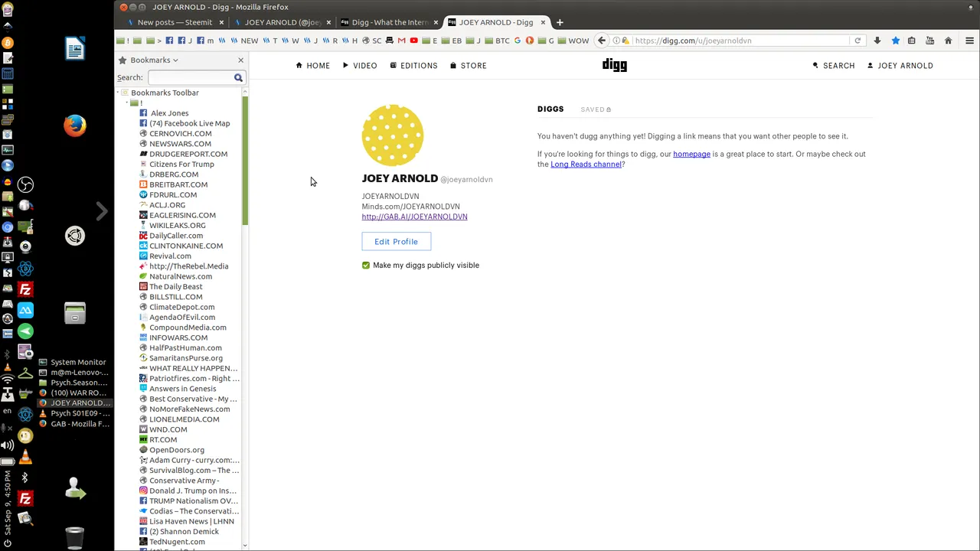Switch to JOEY ARNOLD (@joey tab
Screen dimensions: 980x551
pyautogui.click(x=282, y=22)
